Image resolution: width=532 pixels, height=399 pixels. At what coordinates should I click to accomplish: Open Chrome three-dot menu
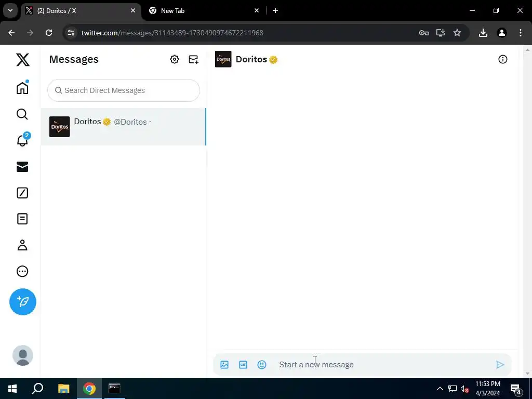pyautogui.click(x=520, y=33)
